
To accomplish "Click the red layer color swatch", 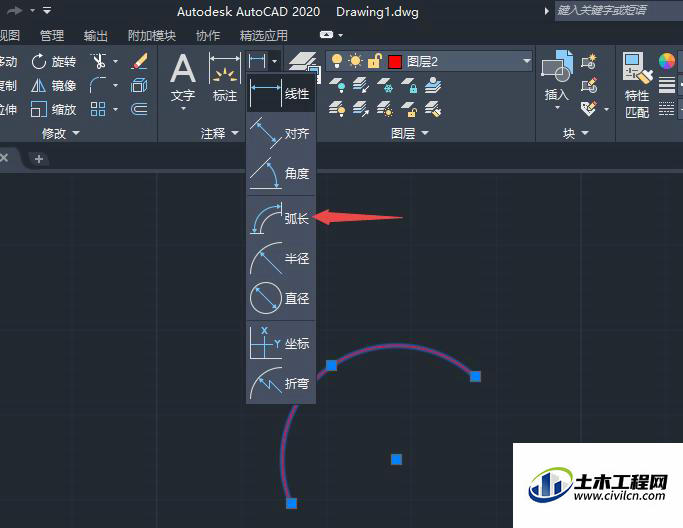I will 395,62.
